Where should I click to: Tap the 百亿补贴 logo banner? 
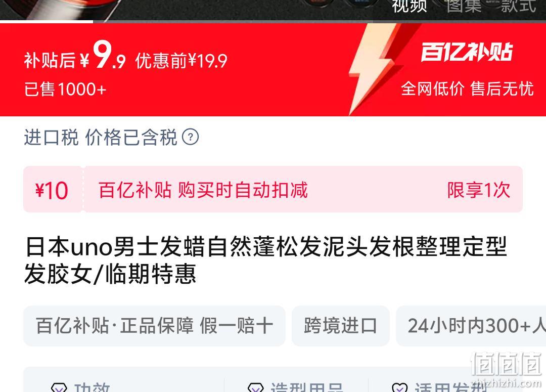467,52
